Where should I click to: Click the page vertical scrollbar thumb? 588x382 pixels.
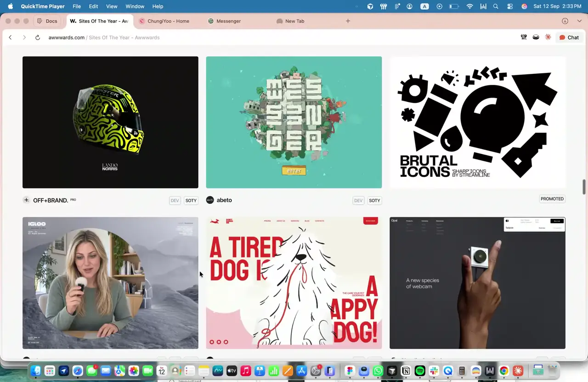pyautogui.click(x=584, y=187)
